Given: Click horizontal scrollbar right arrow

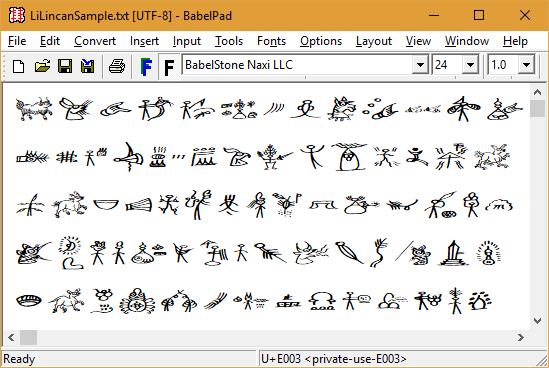Looking at the screenshot, I should pyautogui.click(x=521, y=338).
